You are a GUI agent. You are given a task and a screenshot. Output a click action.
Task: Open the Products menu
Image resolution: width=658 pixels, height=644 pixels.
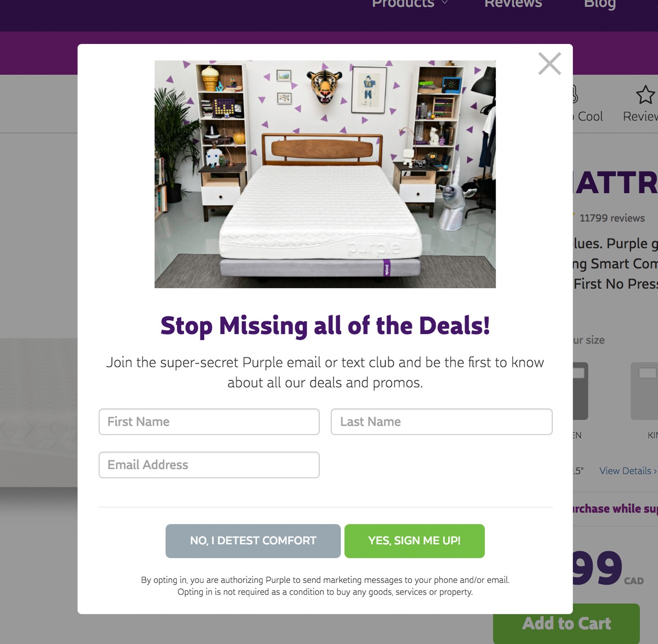403,4
